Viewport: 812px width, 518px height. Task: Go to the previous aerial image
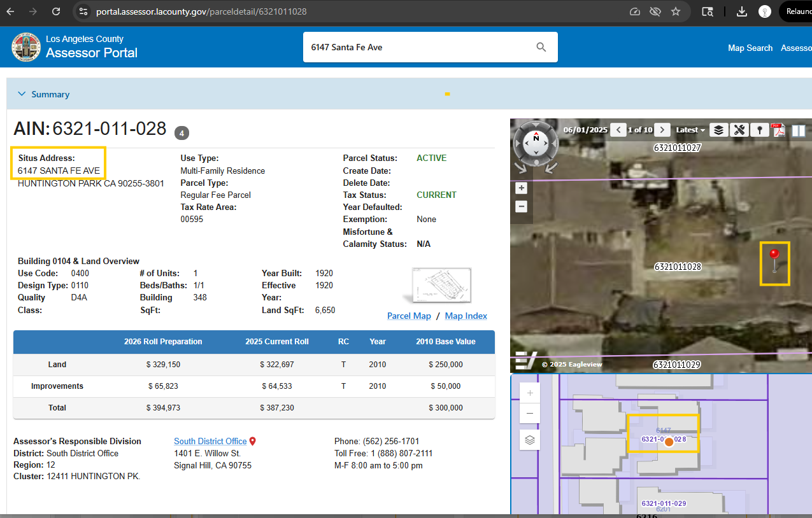click(x=618, y=130)
